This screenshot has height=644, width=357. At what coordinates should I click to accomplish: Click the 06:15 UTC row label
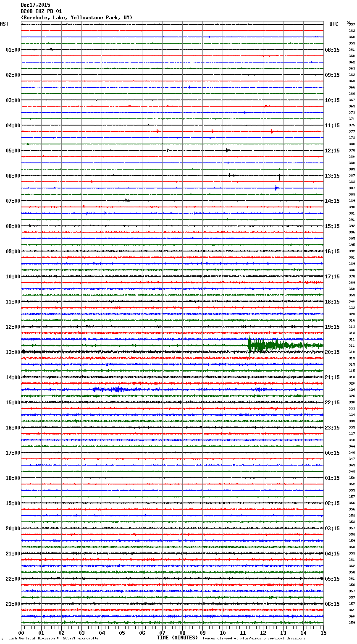click(332, 604)
